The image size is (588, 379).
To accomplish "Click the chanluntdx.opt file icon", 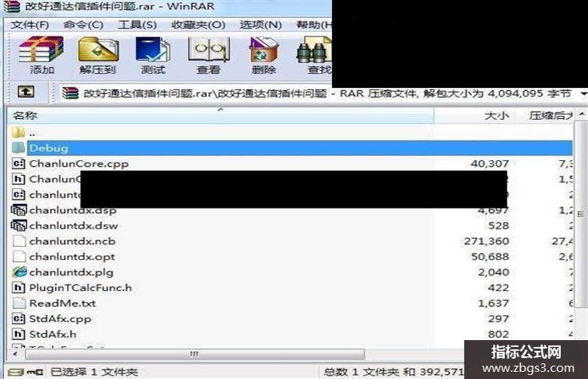I will (19, 256).
